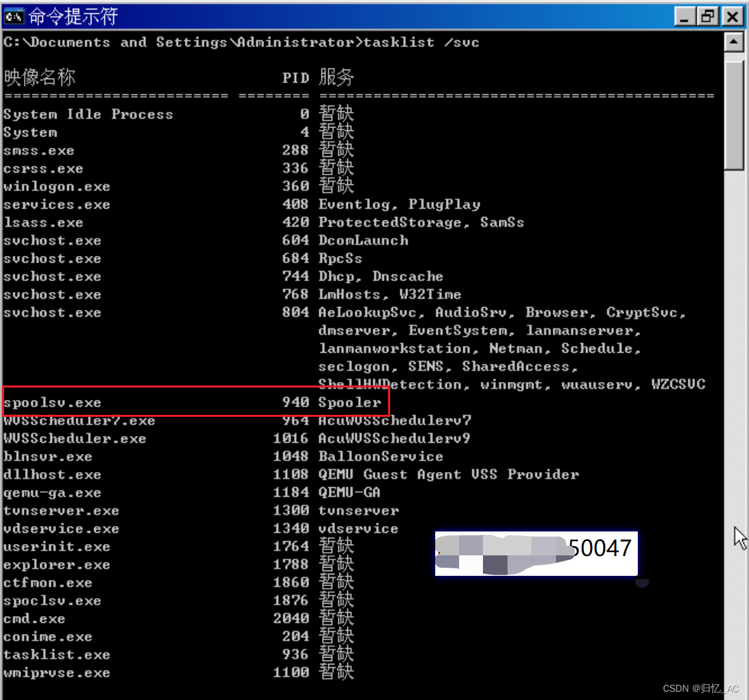Screen dimensions: 749x700
Task: Click the 'lanmanworkstation, Netman, Schedule' services line
Action: [x=480, y=349]
